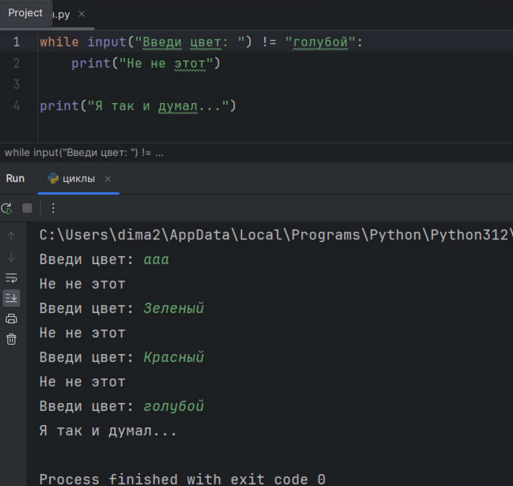The height and width of the screenshot is (486, 513).
Task: Clear all console output with trash icon
Action: pyautogui.click(x=11, y=339)
